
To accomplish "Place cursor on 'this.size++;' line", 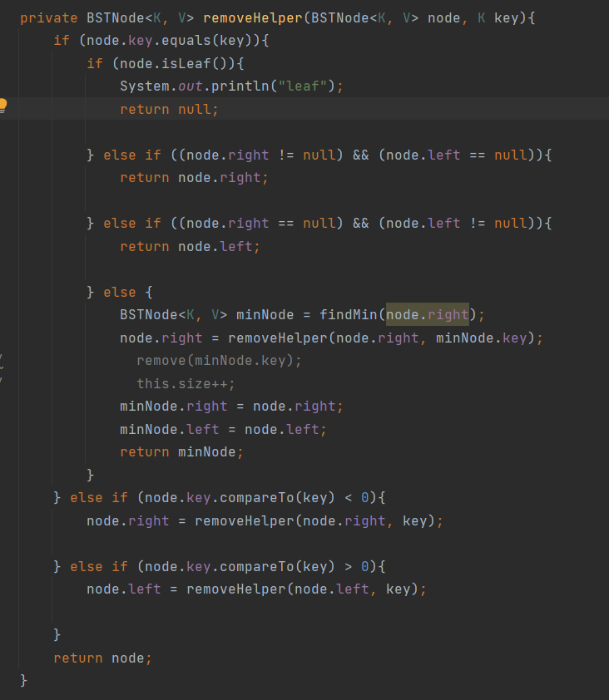I will click(186, 383).
